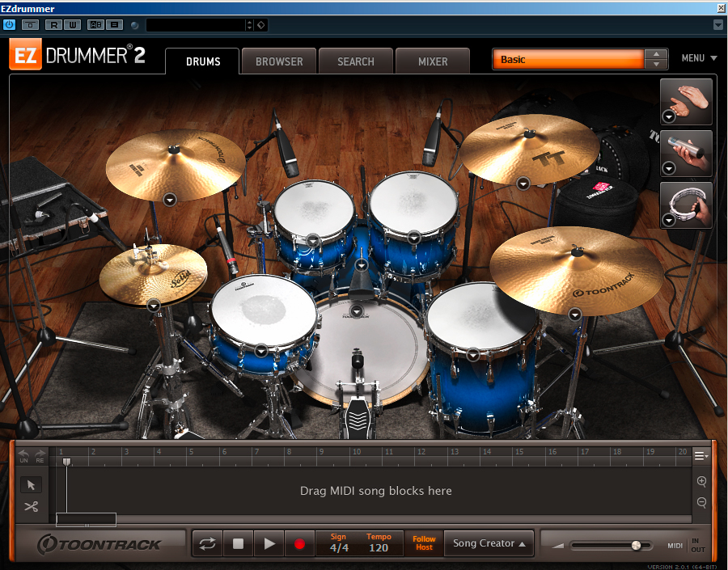Click the Play button

[269, 543]
